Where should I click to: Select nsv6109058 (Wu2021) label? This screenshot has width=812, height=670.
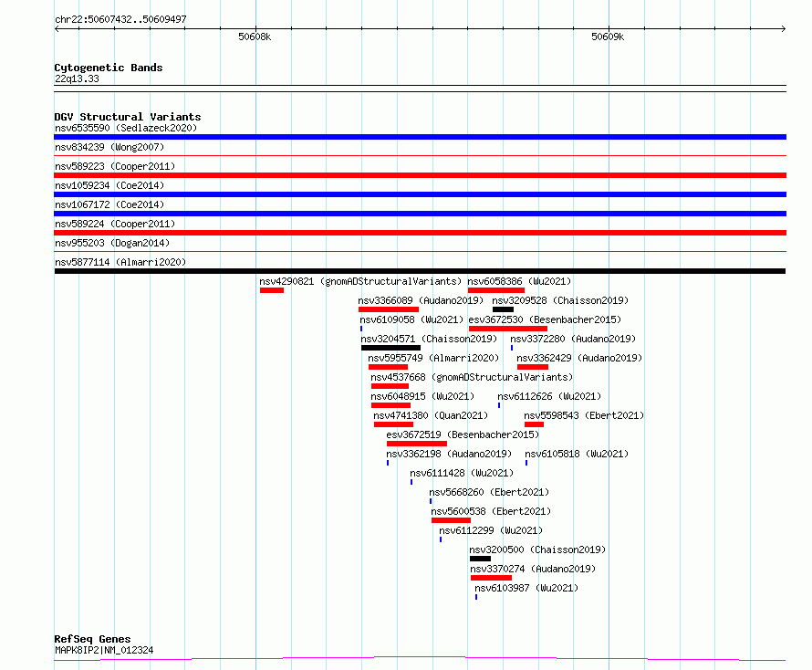pos(411,319)
